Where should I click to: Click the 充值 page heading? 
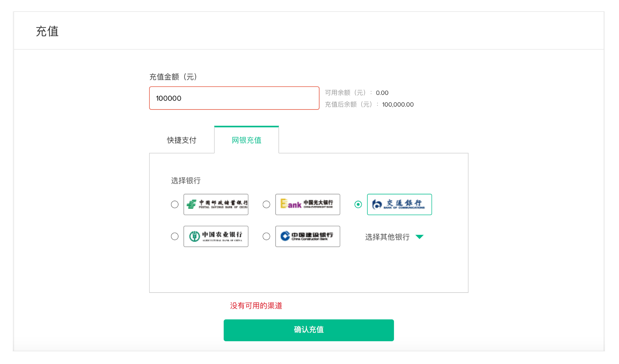coord(47,31)
